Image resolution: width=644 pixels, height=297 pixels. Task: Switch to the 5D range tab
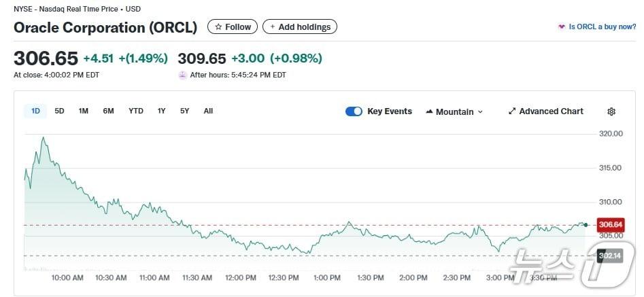pos(59,111)
